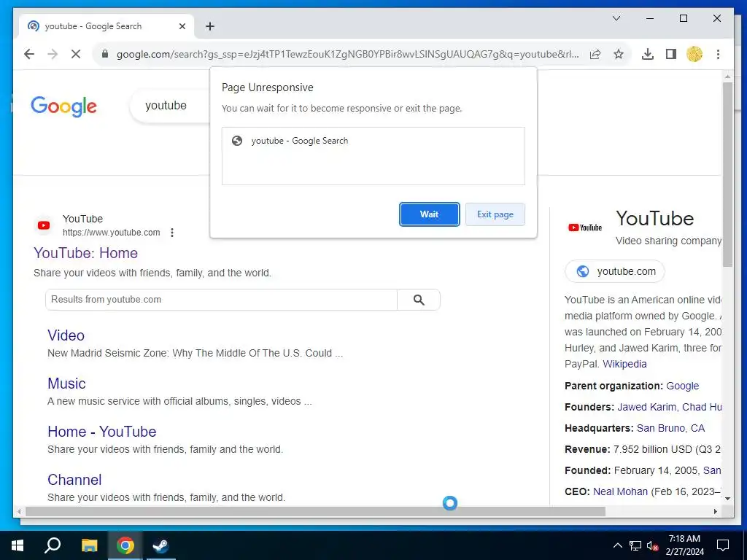Open the notification center icon
This screenshot has height=560, width=747.
(723, 545)
